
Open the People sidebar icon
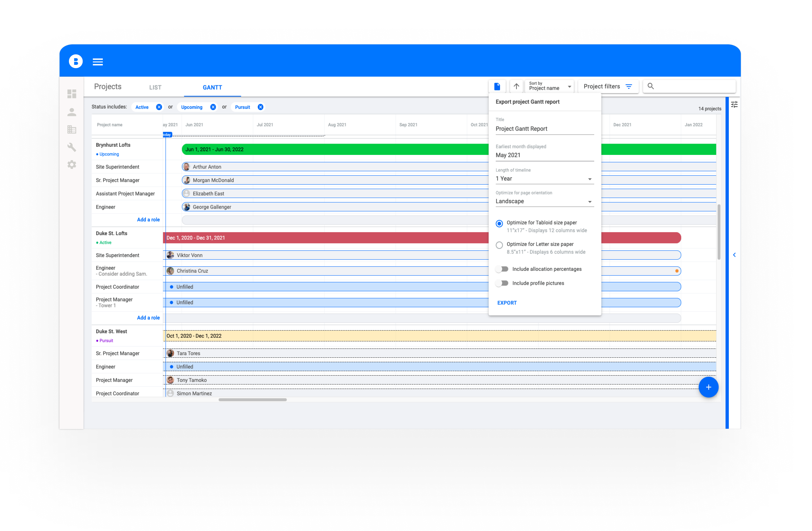(72, 112)
